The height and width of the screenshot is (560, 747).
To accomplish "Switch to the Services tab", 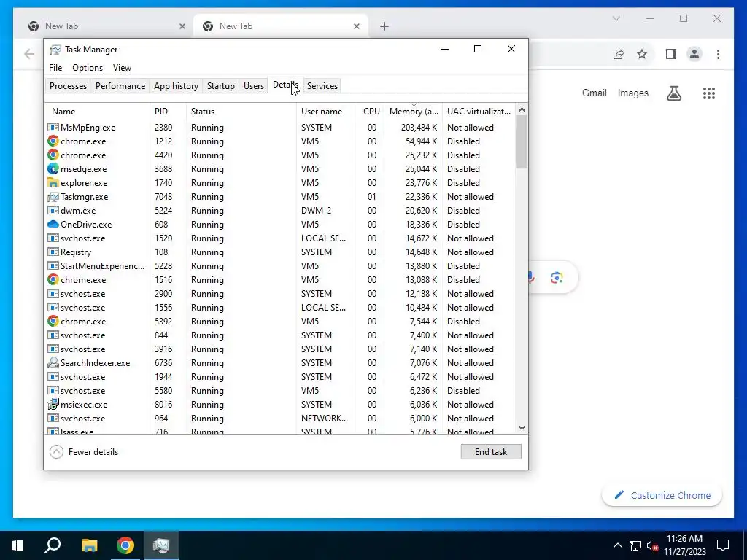I will [322, 86].
